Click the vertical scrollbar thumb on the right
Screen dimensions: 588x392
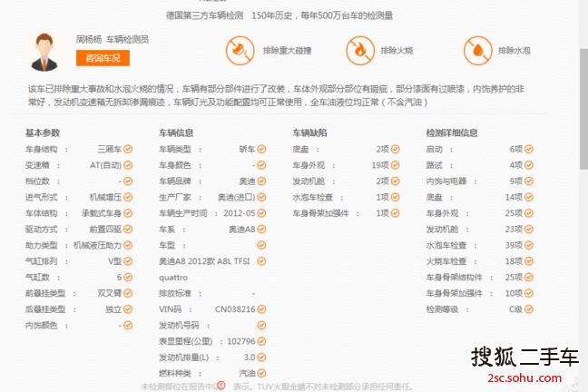pyautogui.click(x=583, y=109)
